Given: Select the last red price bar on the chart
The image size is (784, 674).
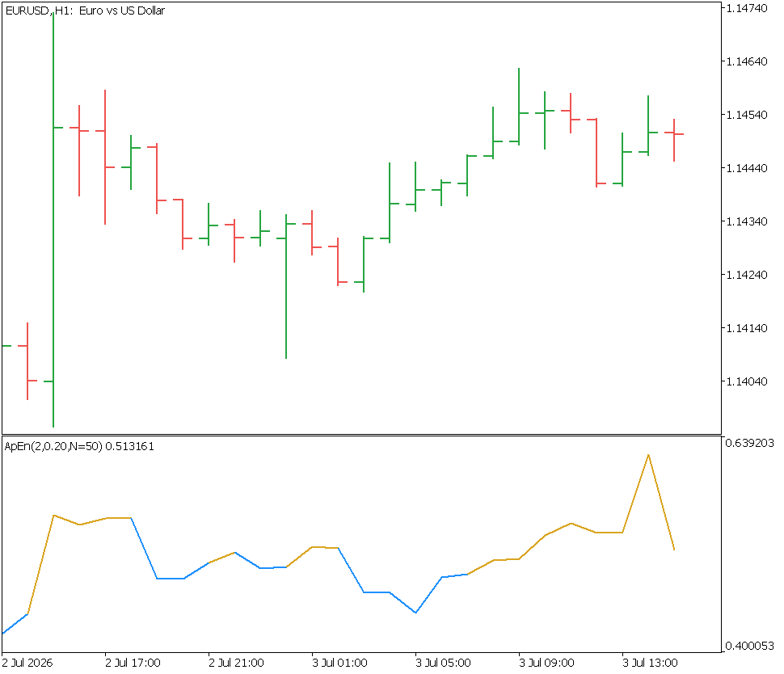Looking at the screenshot, I should click(674, 140).
